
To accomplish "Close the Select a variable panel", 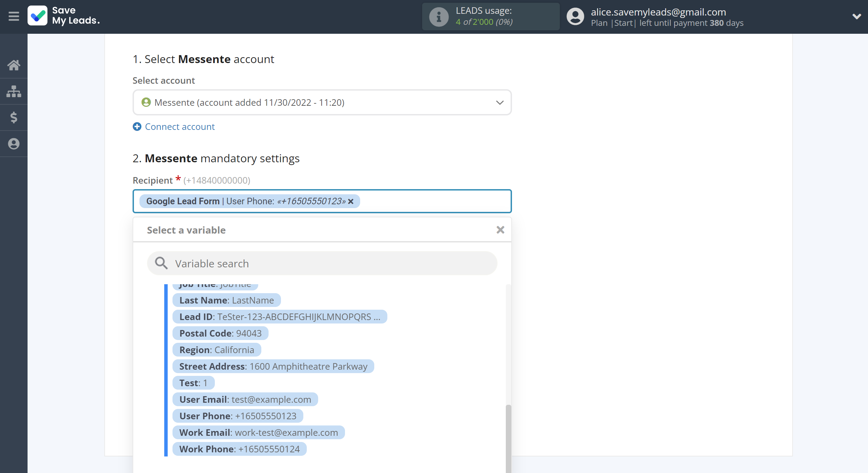I will 500,230.
